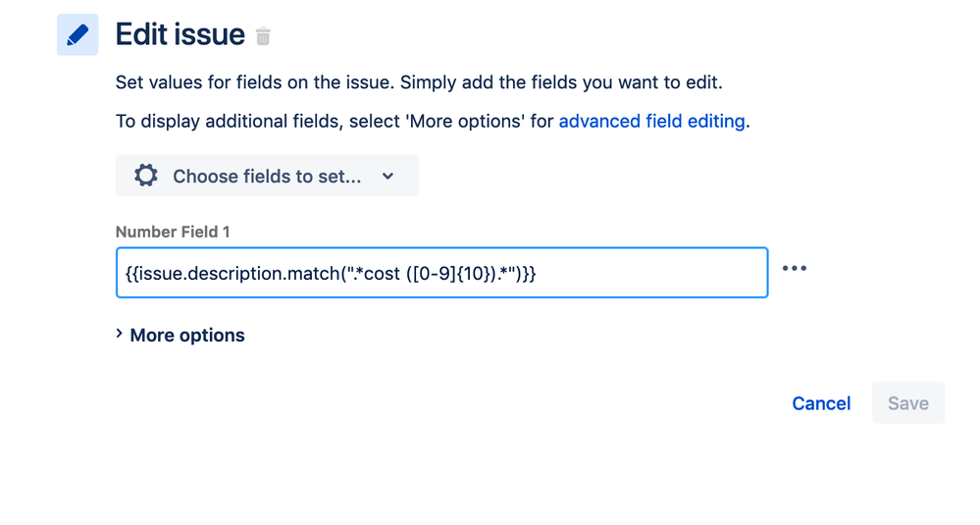Cancel the edit issue changes
The width and height of the screenshot is (980, 525).
click(821, 403)
